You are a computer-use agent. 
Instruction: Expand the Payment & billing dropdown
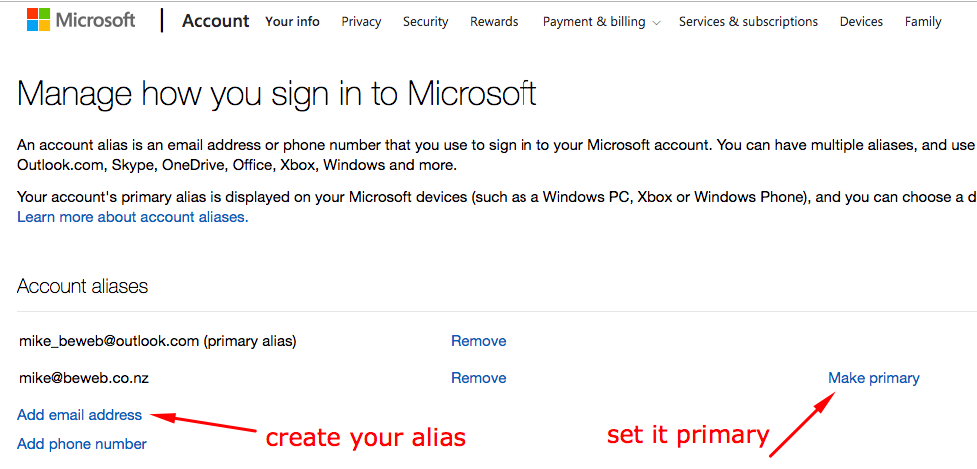601,22
